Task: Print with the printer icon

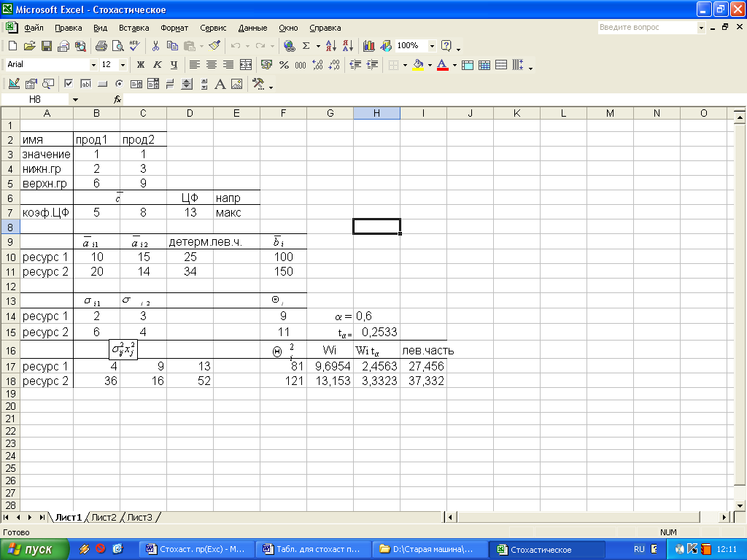Action: click(x=101, y=46)
